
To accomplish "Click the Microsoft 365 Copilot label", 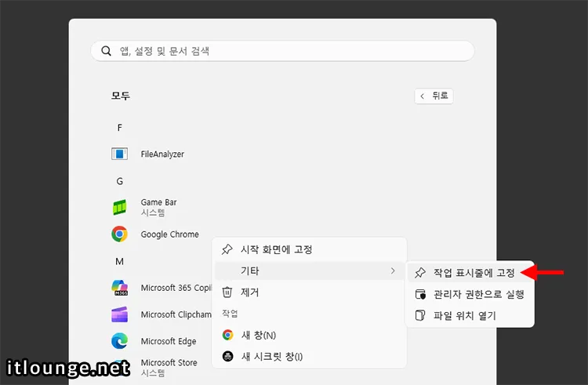I will pyautogui.click(x=176, y=288).
